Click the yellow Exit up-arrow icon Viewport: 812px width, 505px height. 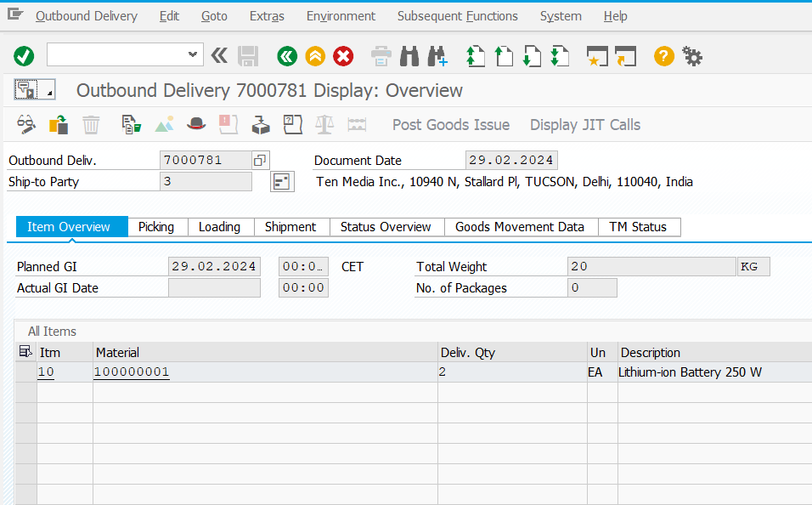pyautogui.click(x=315, y=56)
